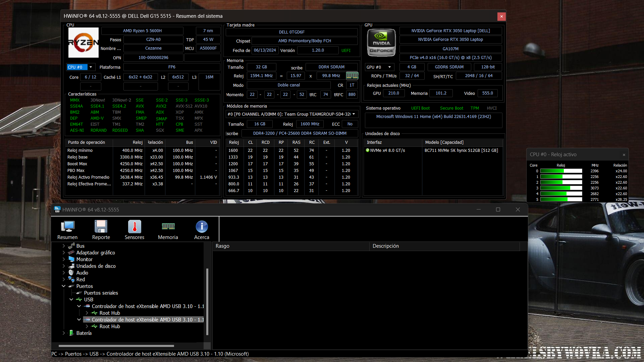Click the Monitor tree node icon

(x=71, y=259)
